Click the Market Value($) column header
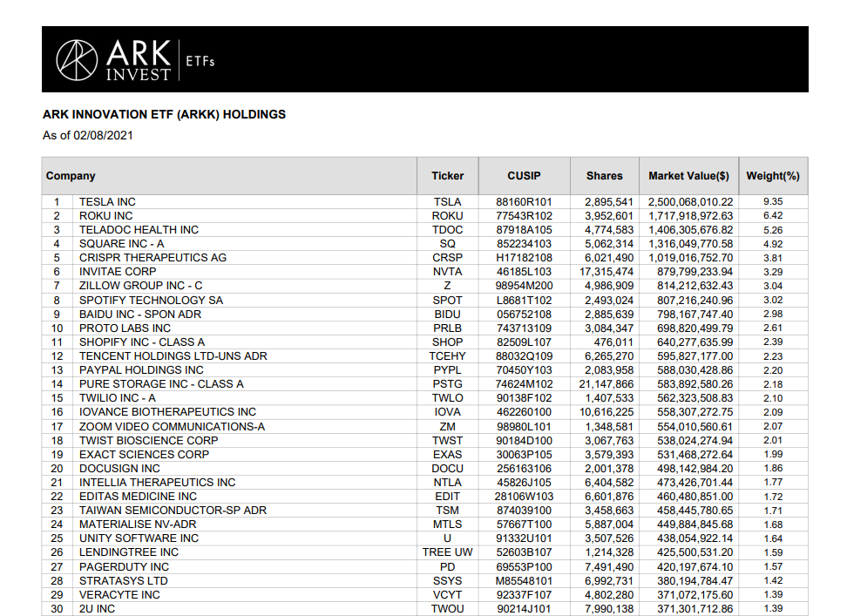Screen dimensions: 847x616 [688, 176]
